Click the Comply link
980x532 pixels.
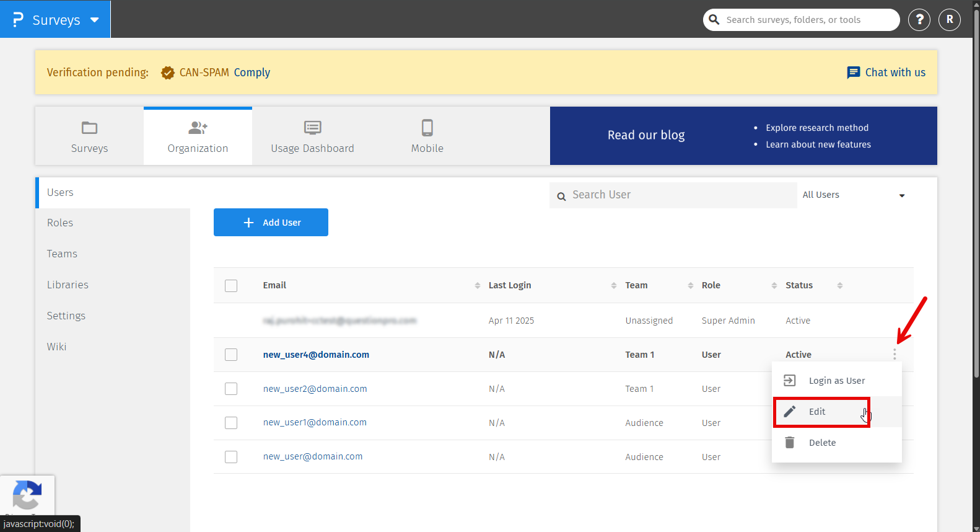pos(252,73)
